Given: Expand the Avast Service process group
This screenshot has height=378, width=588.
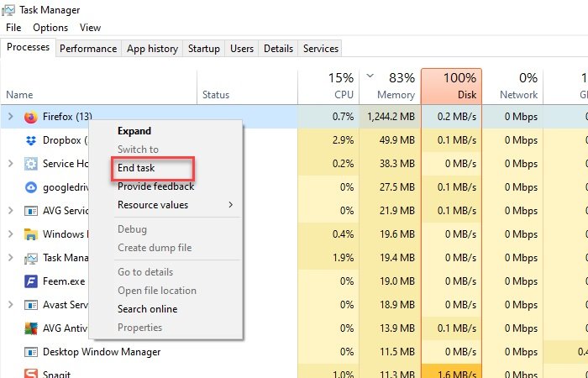Looking at the screenshot, I should [11, 305].
